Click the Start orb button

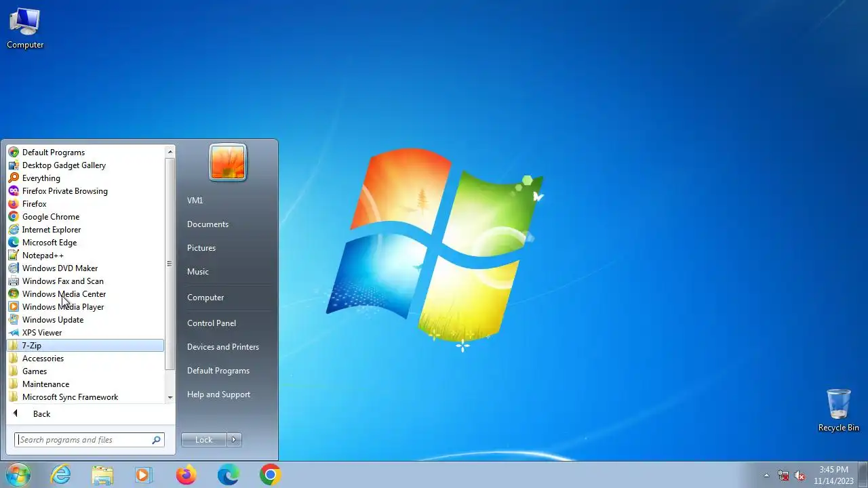[x=18, y=474]
